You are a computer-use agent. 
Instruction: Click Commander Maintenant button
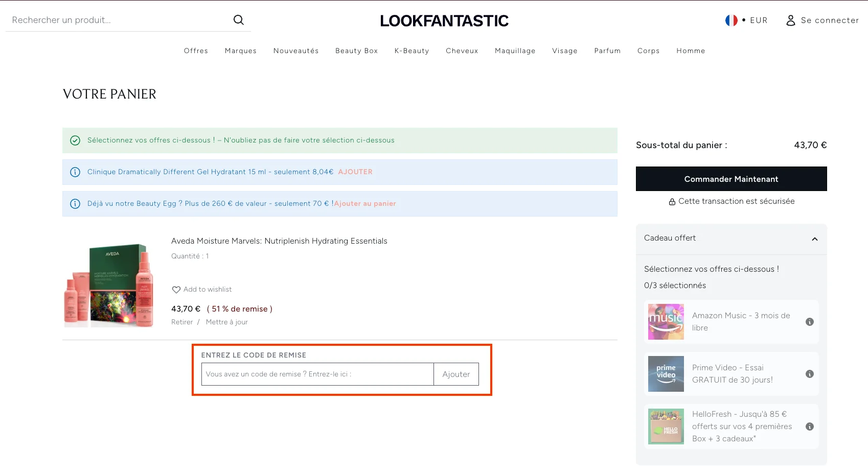(x=731, y=179)
